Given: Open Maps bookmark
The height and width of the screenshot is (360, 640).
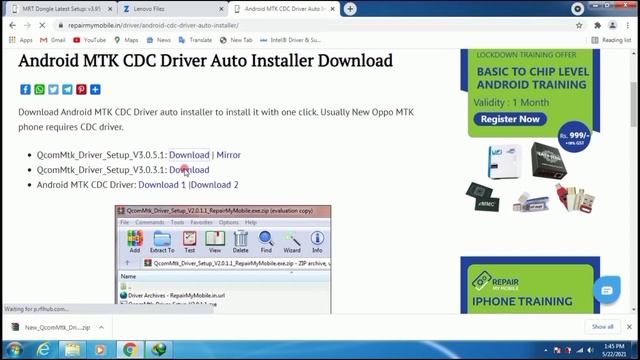Looking at the screenshot, I should [x=126, y=40].
